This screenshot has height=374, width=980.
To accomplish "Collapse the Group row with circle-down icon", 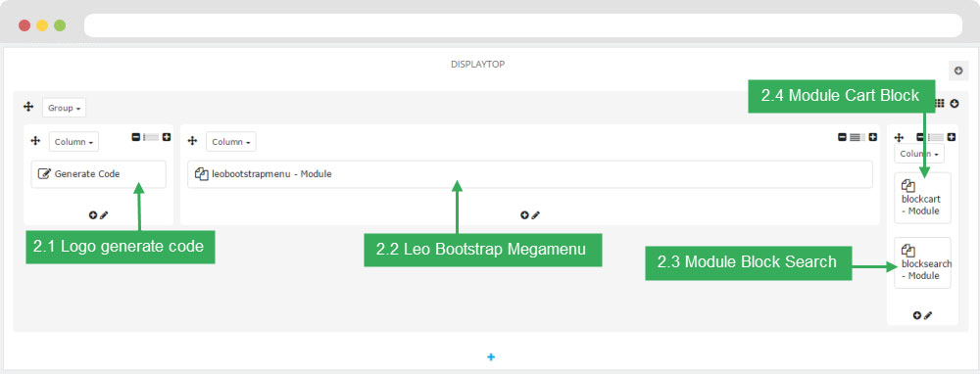I will (955, 103).
